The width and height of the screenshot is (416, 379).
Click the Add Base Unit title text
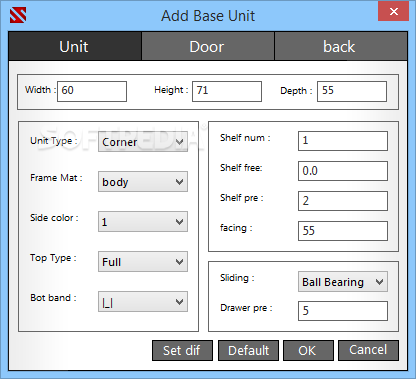[x=208, y=16]
